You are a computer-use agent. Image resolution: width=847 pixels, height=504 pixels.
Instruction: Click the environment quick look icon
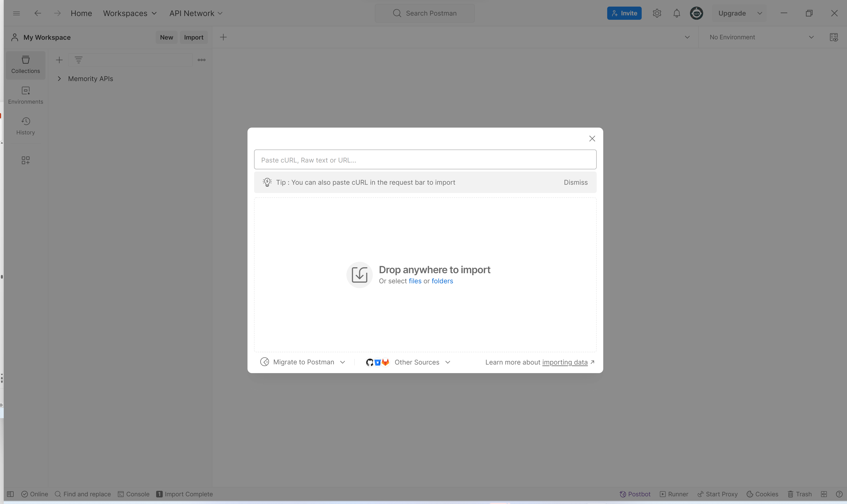coord(834,37)
